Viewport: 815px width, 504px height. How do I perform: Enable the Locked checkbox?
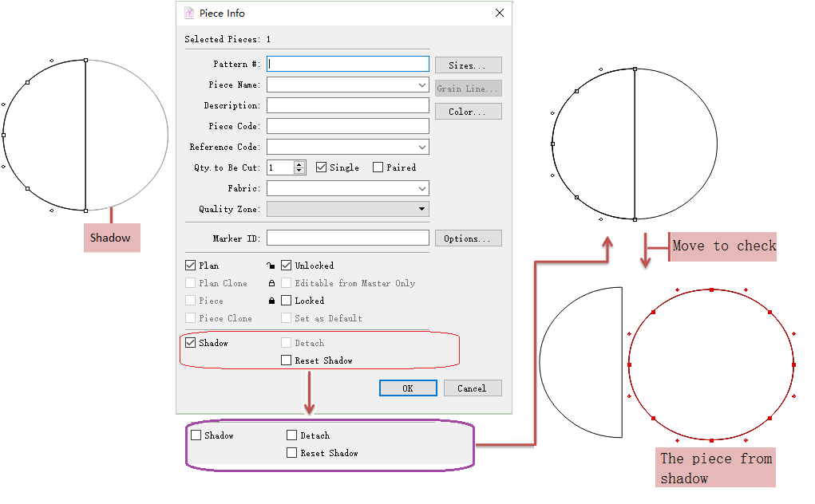[x=287, y=301]
